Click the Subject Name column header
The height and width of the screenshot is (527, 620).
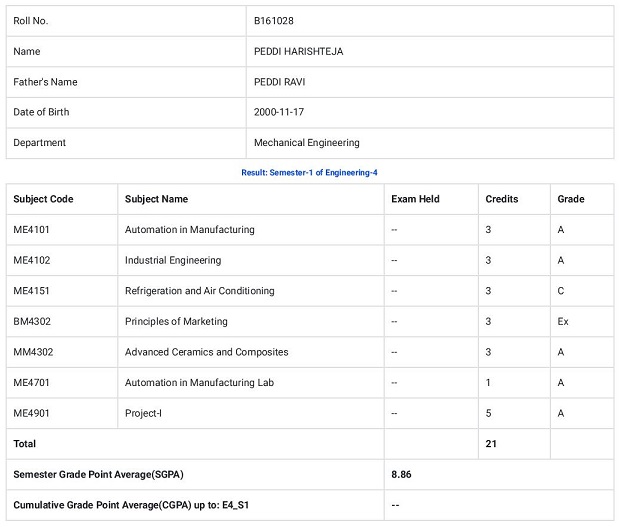coord(156,199)
